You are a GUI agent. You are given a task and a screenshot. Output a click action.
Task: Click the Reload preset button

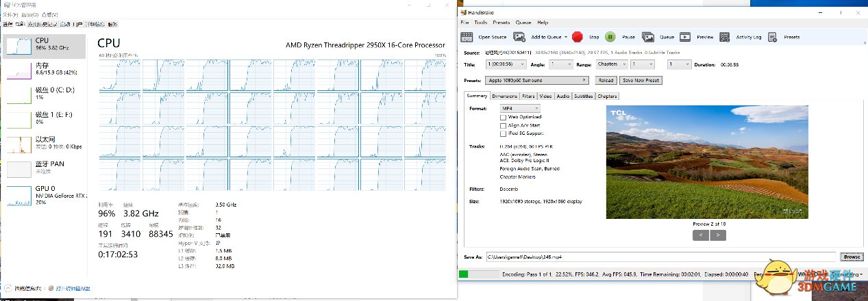click(x=606, y=80)
